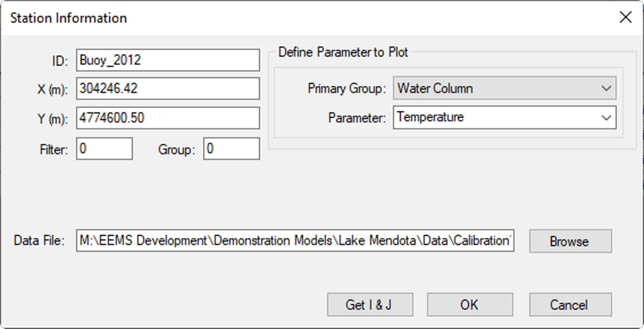Viewport: 644px width, 329px height.
Task: Click the Primary Group label
Action: (346, 89)
